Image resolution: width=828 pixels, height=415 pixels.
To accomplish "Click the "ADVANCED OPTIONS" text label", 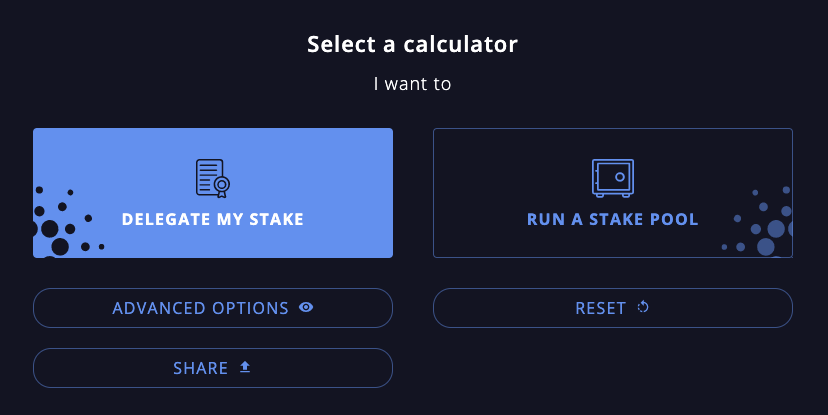I will [x=200, y=308].
